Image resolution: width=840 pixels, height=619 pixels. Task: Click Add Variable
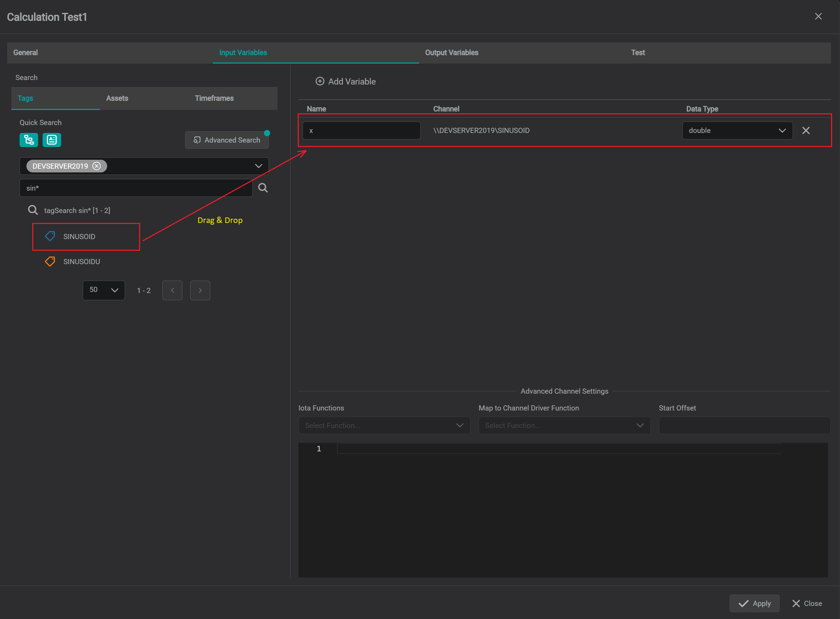pyautogui.click(x=346, y=81)
